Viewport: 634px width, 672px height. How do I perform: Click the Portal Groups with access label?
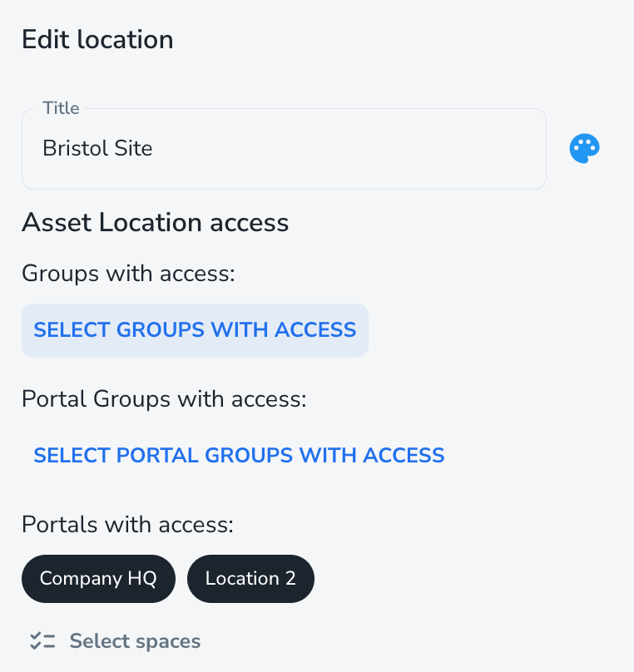[x=164, y=399]
